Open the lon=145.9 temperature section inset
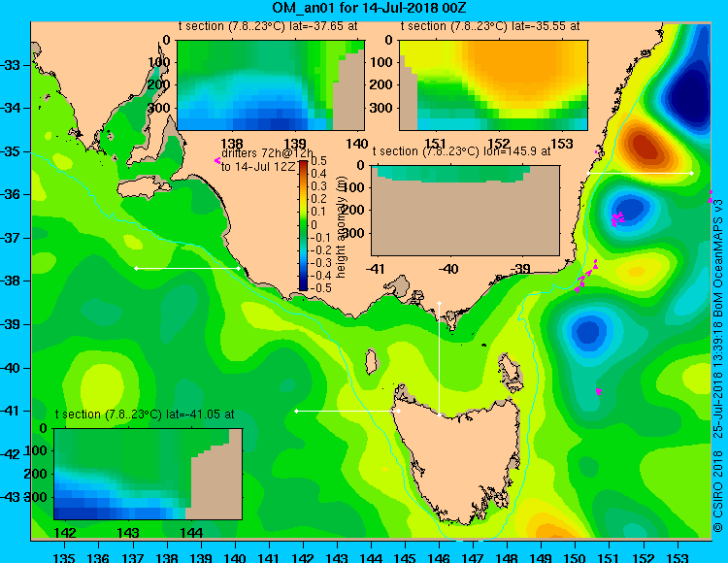 (x=465, y=211)
